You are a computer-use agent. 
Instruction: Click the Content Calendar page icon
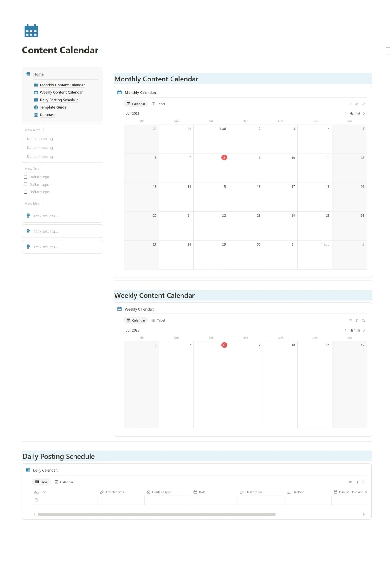[31, 31]
